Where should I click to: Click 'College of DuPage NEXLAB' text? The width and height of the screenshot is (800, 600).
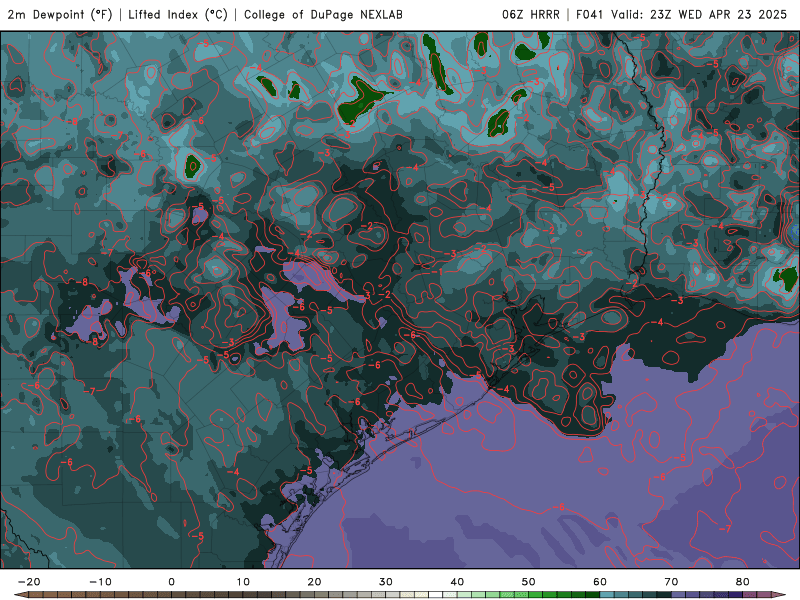[x=323, y=14]
